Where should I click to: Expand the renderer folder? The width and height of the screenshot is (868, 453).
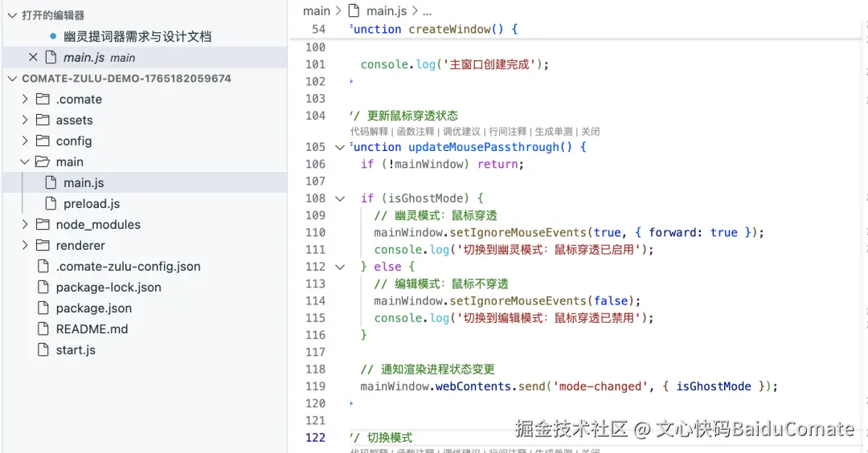click(x=26, y=246)
